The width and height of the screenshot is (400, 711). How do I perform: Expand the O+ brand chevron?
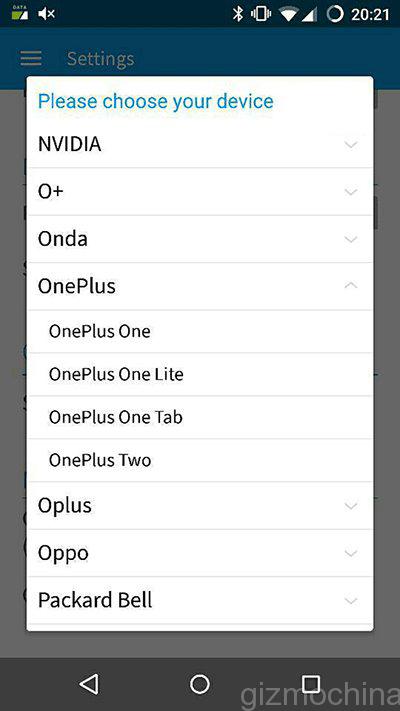351,192
